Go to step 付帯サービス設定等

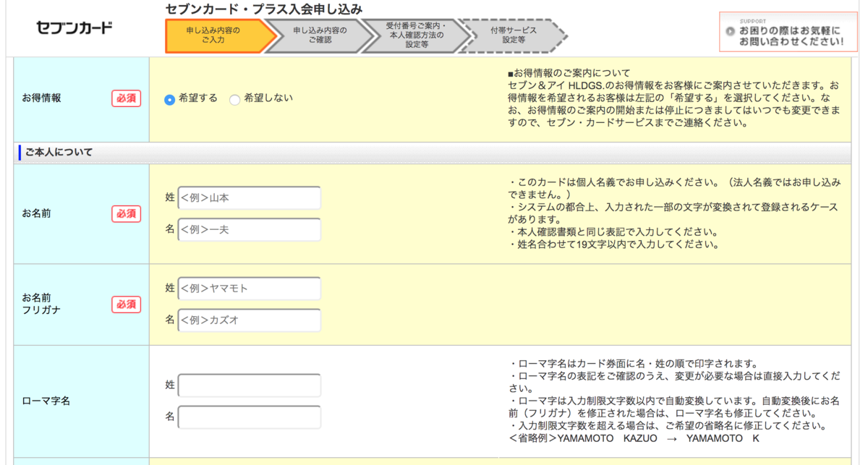(514, 35)
